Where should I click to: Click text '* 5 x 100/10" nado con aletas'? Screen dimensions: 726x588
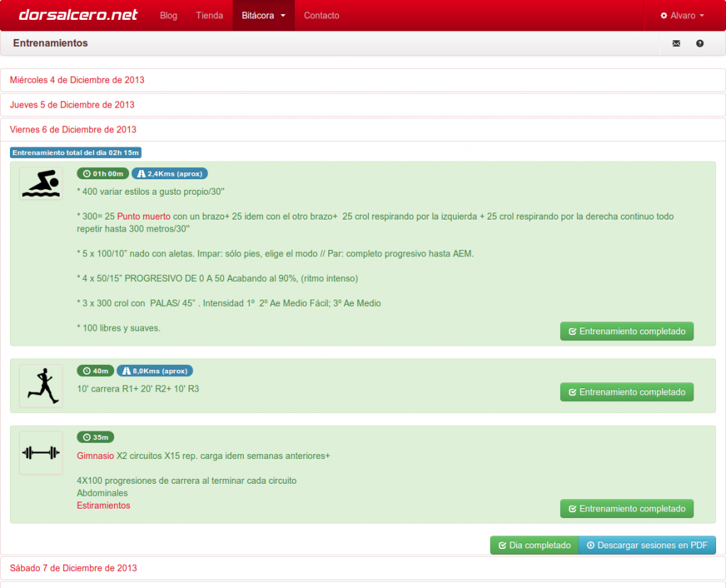point(135,254)
